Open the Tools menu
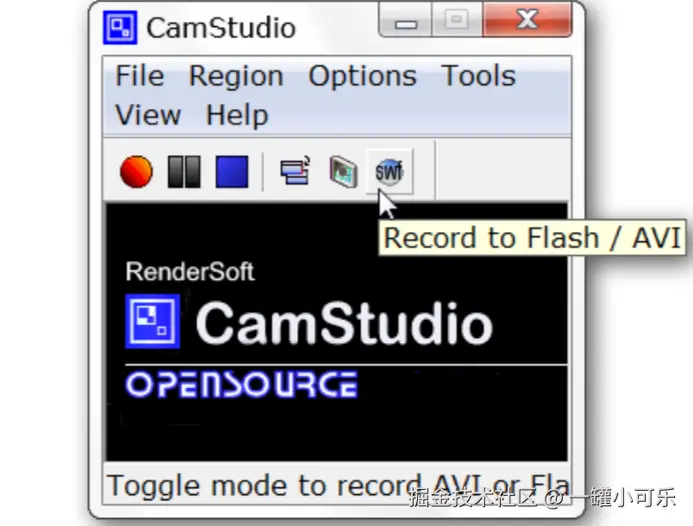693x526 pixels. click(x=479, y=76)
